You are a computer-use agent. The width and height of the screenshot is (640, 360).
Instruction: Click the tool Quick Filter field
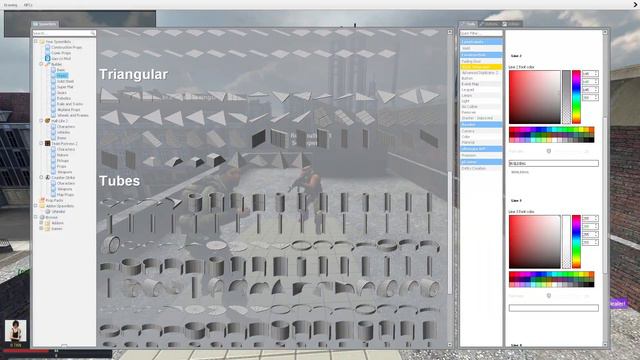click(481, 33)
